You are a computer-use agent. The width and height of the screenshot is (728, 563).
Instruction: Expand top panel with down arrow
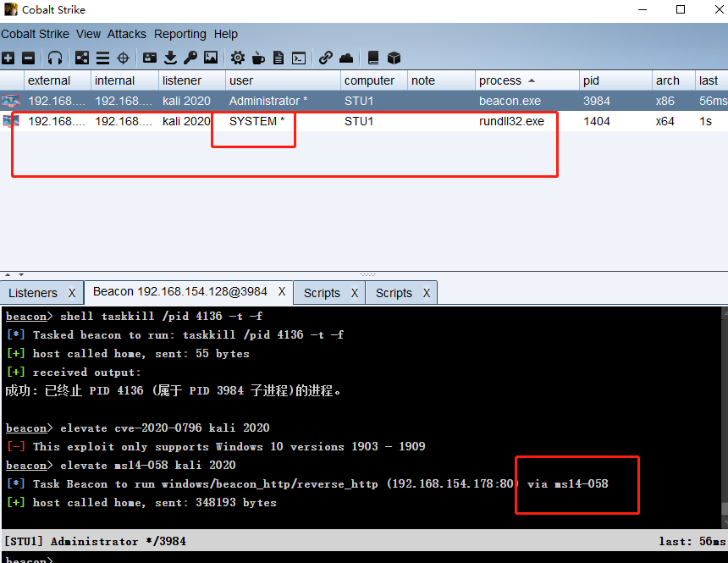point(21,274)
